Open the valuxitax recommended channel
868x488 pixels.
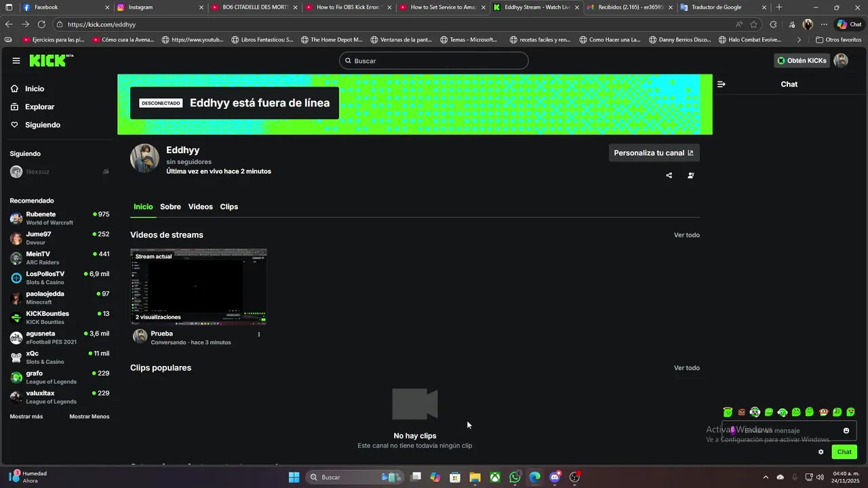[60, 397]
